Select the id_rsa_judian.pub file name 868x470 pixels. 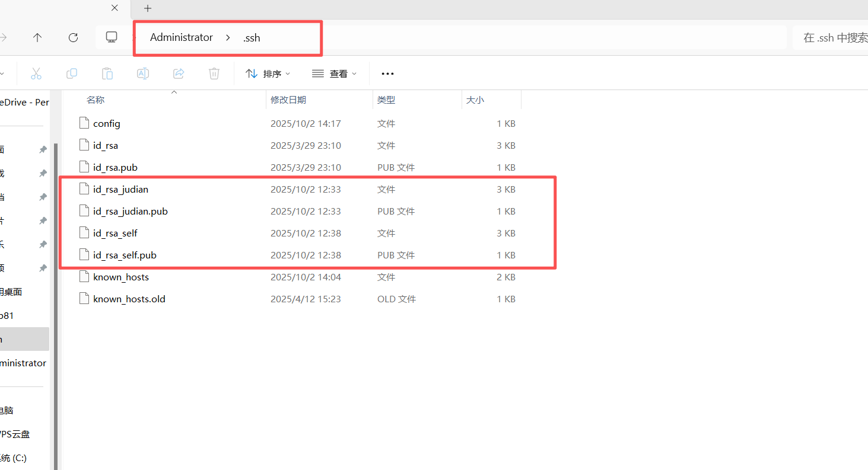[x=131, y=211]
